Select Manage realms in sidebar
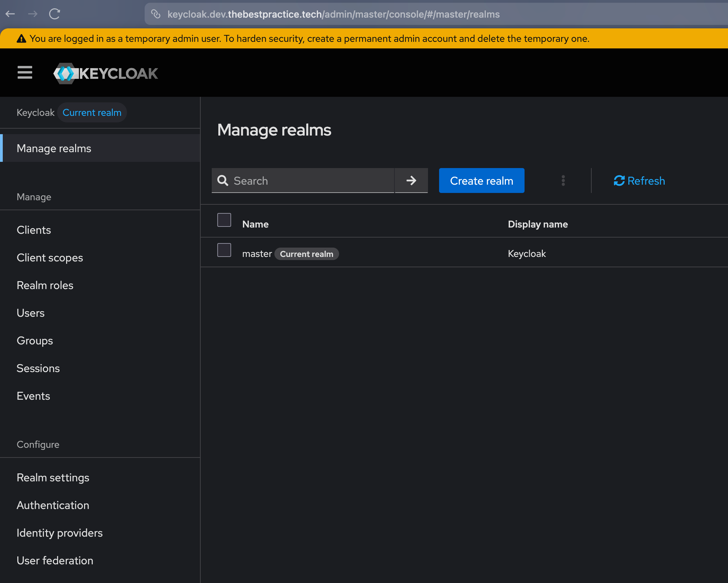Viewport: 728px width, 583px height. click(x=54, y=148)
